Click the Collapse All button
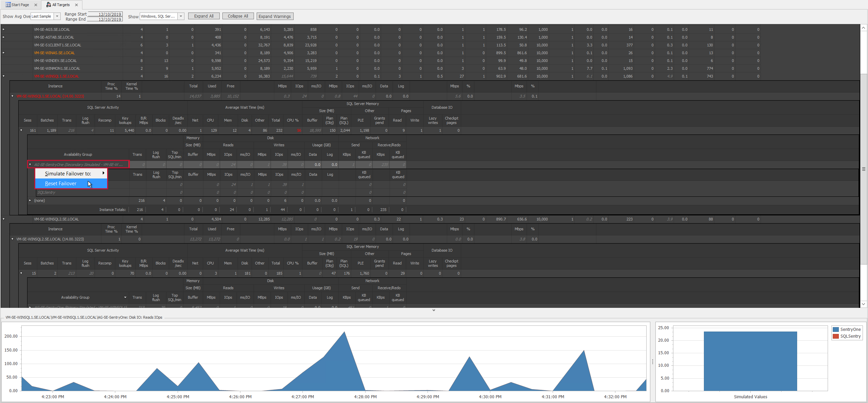The image size is (868, 403). [238, 16]
